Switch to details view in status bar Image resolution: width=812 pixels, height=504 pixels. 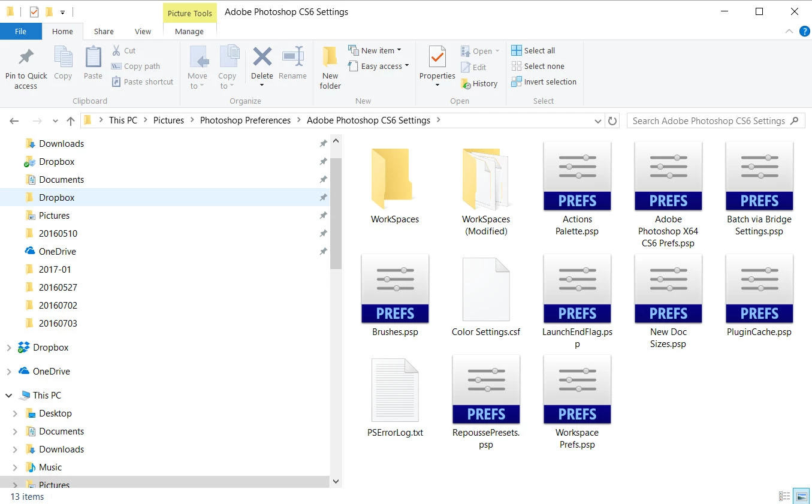click(x=784, y=496)
